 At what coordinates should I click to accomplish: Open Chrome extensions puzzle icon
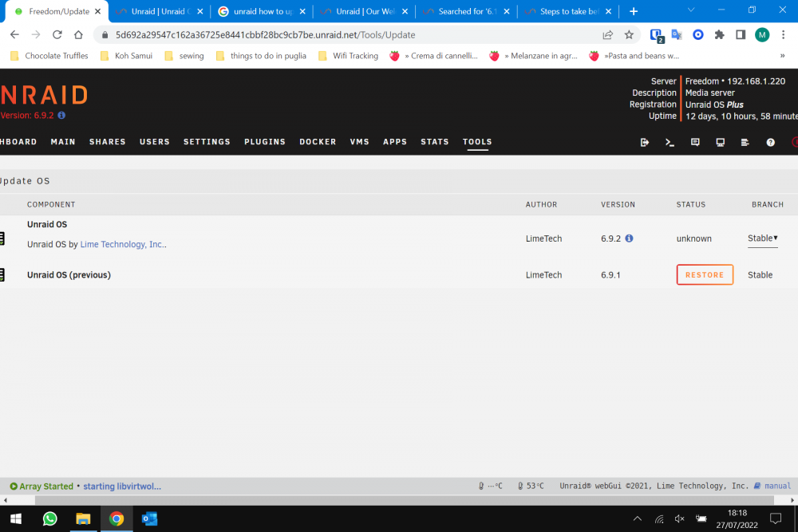[719, 34]
